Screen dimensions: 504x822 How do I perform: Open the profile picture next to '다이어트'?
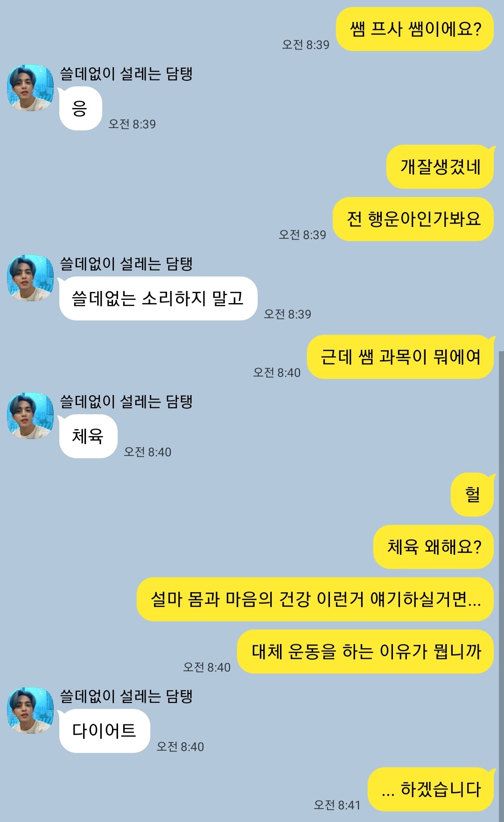30,710
